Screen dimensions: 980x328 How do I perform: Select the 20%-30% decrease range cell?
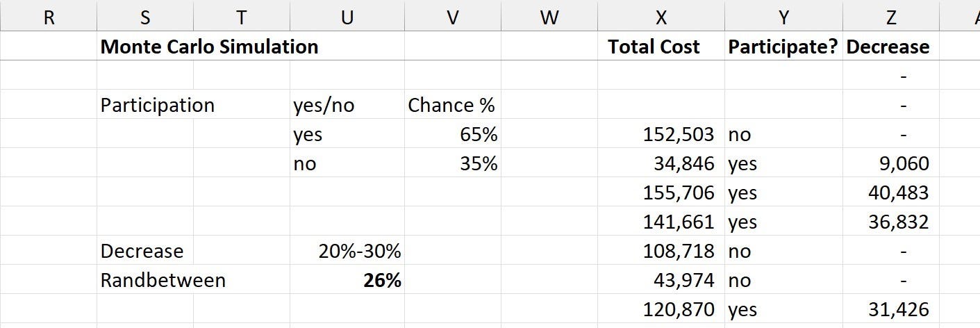click(x=347, y=251)
